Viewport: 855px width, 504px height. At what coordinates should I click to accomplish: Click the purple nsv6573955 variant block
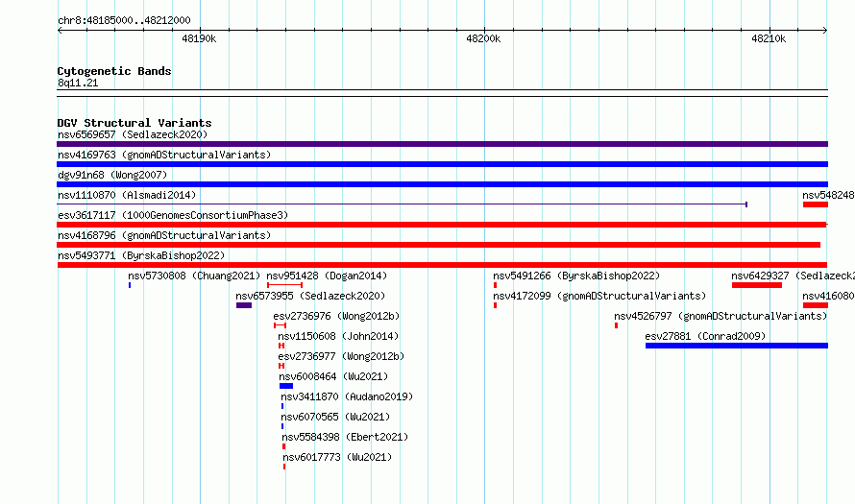[x=244, y=305]
